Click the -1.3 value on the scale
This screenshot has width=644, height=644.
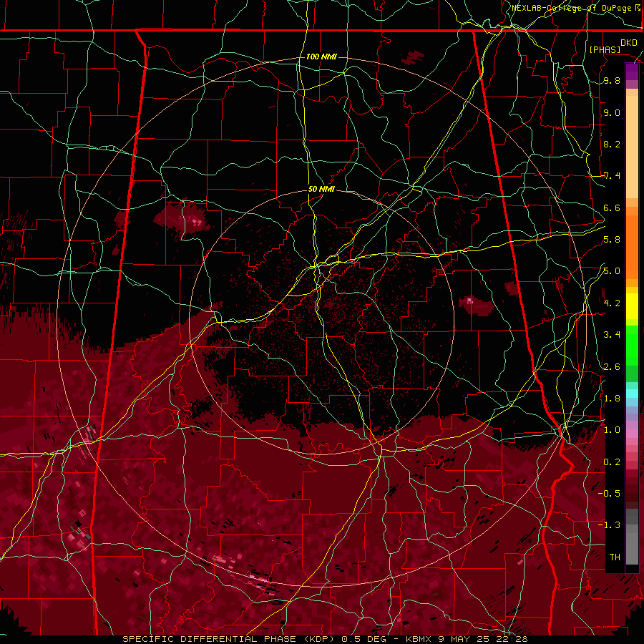click(x=609, y=525)
